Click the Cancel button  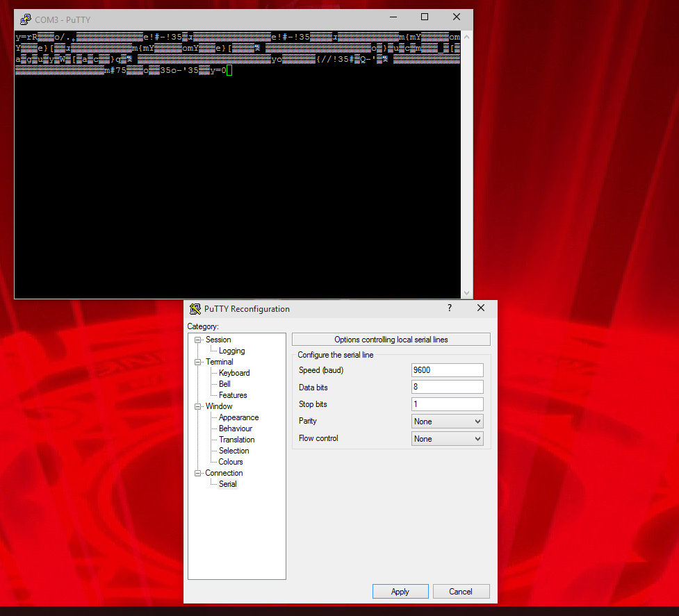461,591
